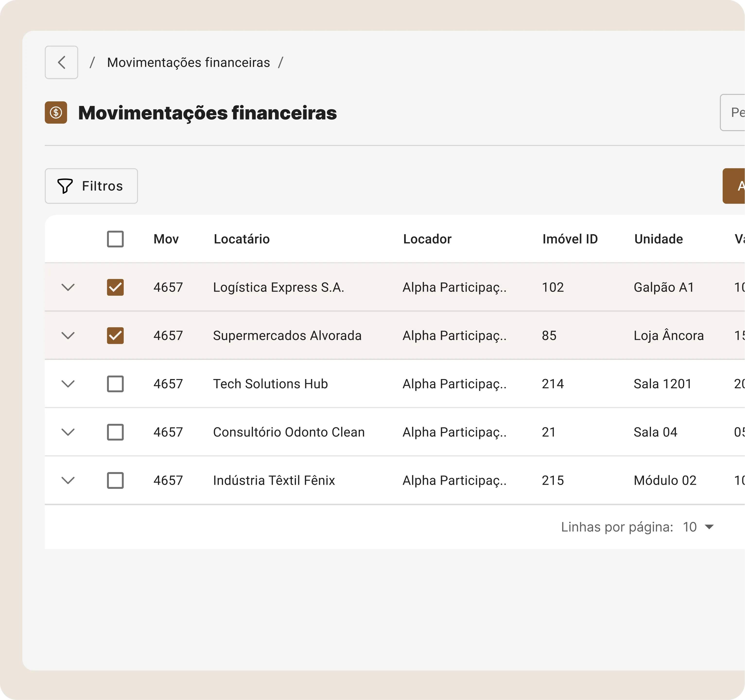Select the Consultório Odonto Clean checkbox
The image size is (745, 700).
coord(115,432)
